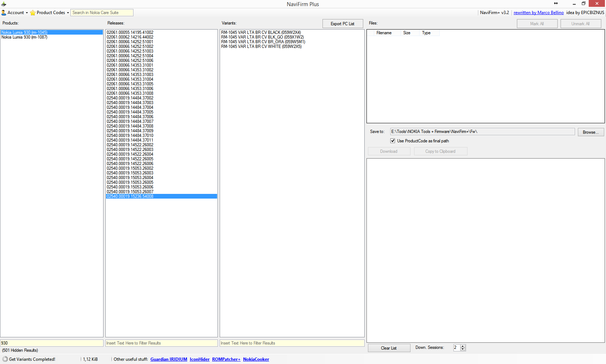Click the Browse... button
The image size is (606, 364).
click(x=591, y=132)
